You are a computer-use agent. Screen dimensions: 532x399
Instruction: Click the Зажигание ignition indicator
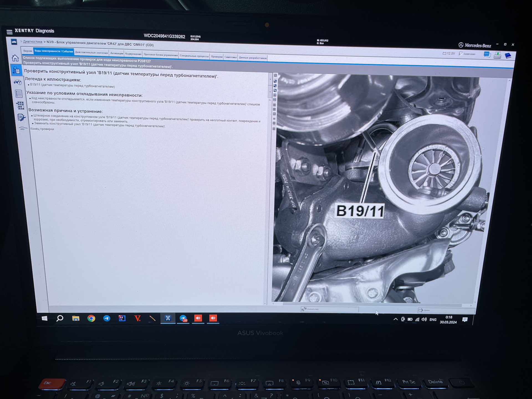(467, 54)
